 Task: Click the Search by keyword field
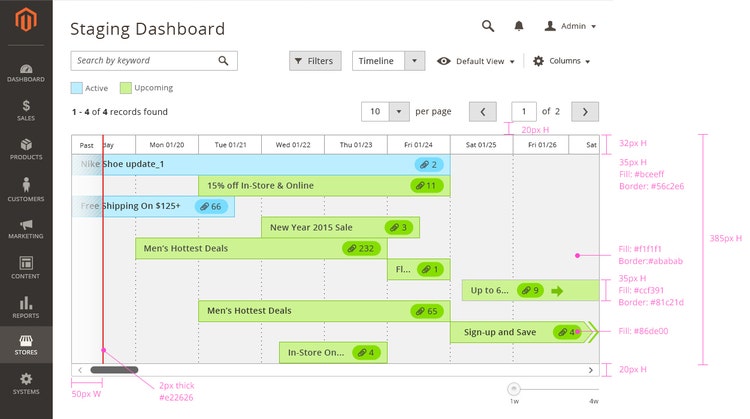[144, 61]
